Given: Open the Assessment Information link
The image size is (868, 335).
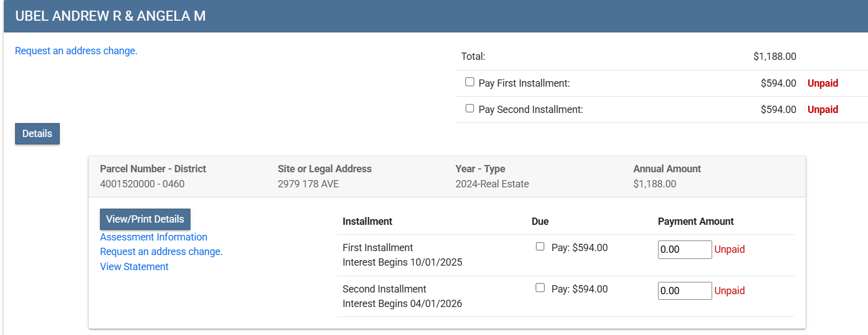Looking at the screenshot, I should pyautogui.click(x=154, y=237).
